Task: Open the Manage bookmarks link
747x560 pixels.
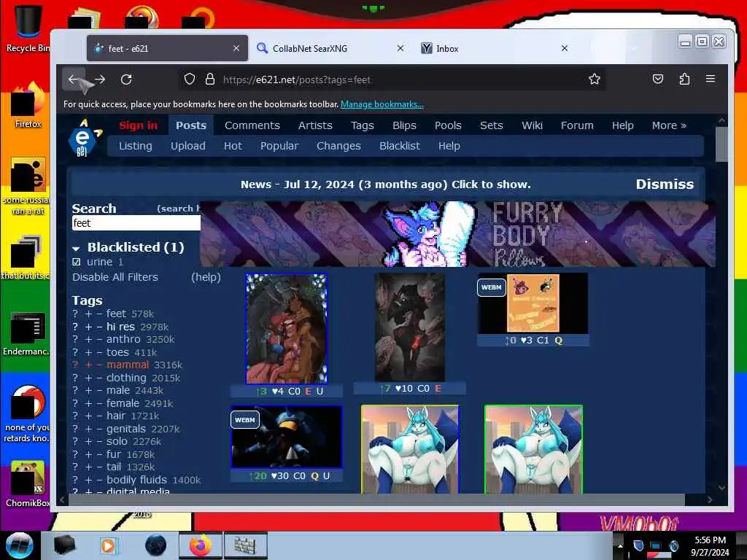Action: click(x=382, y=104)
